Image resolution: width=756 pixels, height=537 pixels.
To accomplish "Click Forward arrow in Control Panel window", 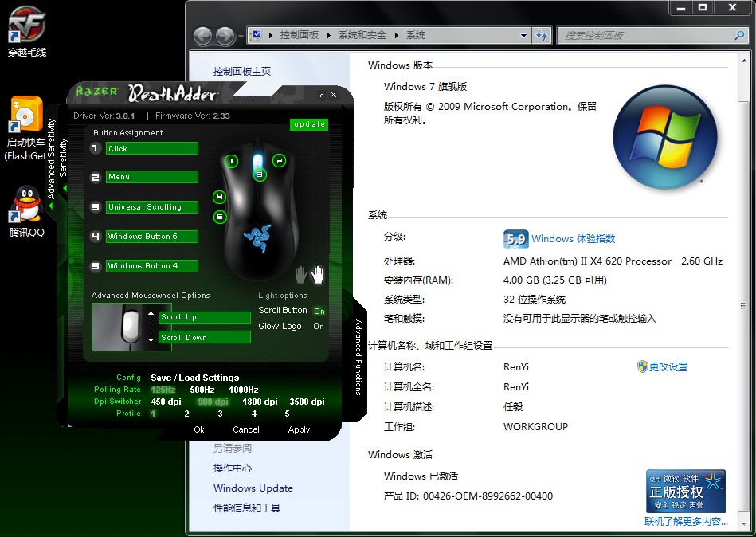I will (225, 36).
